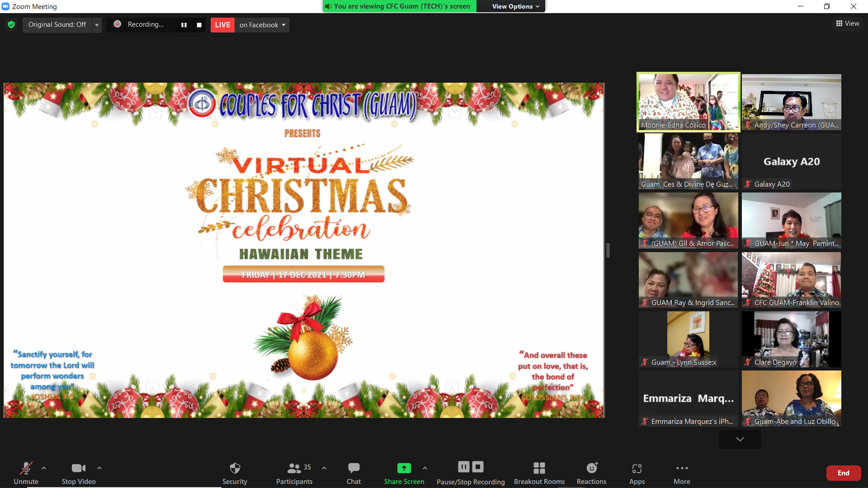Screen dimensions: 868x488
Task: Toggle Original Sound: Off button
Action: pyautogui.click(x=57, y=25)
